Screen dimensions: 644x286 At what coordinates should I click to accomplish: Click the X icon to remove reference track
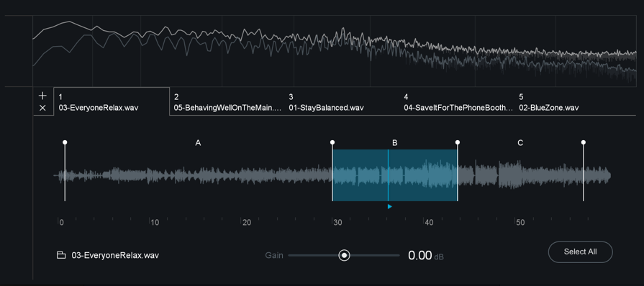42,109
